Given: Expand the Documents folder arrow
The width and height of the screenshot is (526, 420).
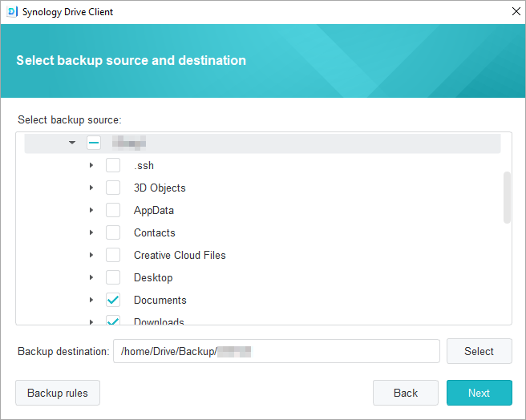Looking at the screenshot, I should coord(91,301).
